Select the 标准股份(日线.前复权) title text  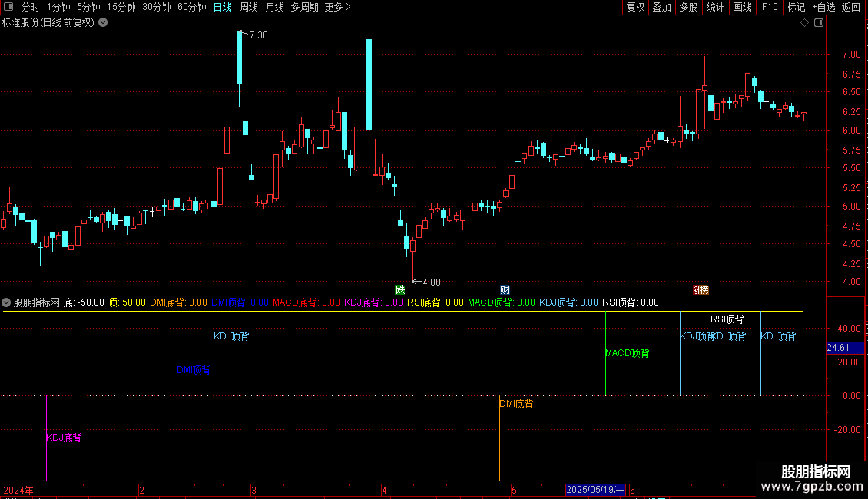click(x=48, y=23)
